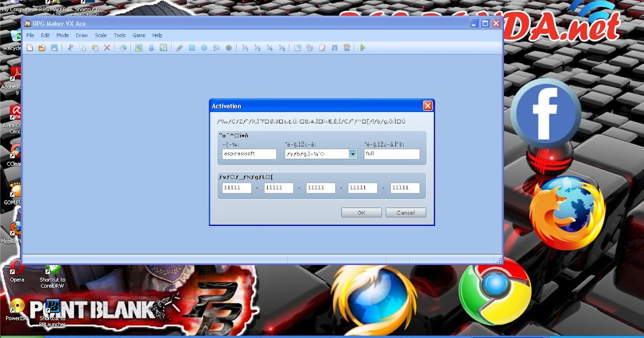This screenshot has height=338, width=644.
Task: Click the green Playtest arrow
Action: 363,48
